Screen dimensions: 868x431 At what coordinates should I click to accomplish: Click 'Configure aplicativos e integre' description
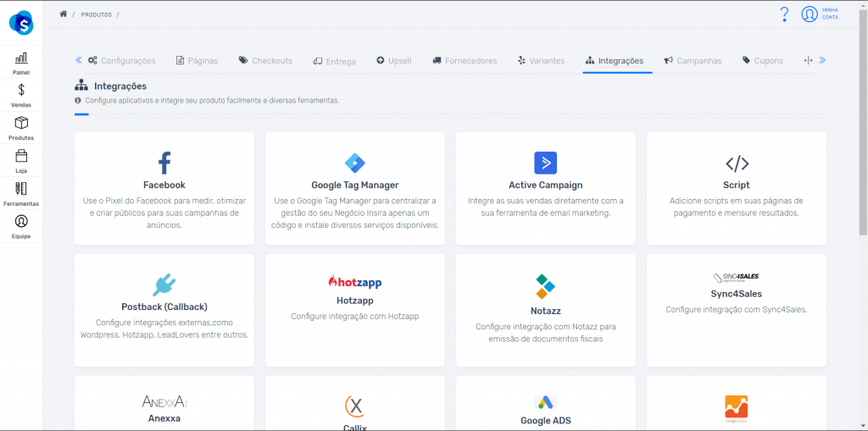(x=212, y=101)
